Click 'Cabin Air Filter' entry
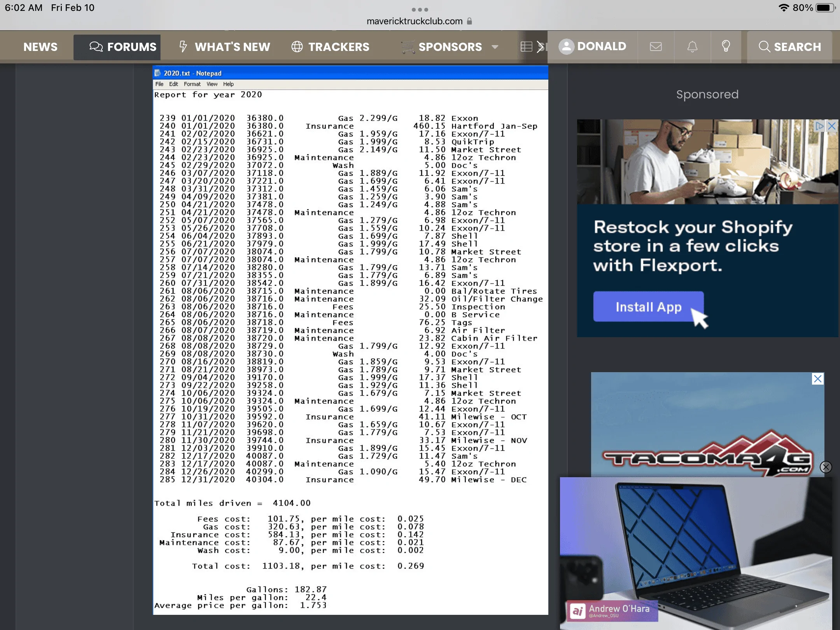840x630 pixels. click(494, 338)
